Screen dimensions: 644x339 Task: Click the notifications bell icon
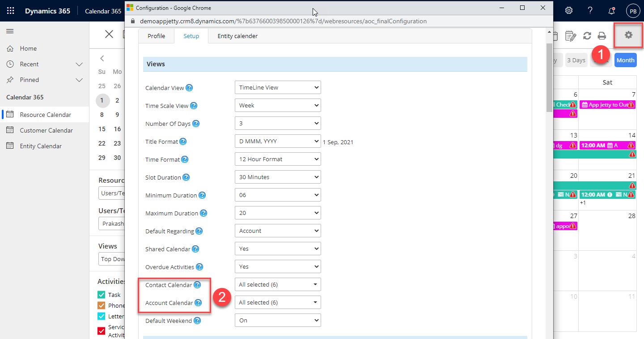[x=611, y=11]
